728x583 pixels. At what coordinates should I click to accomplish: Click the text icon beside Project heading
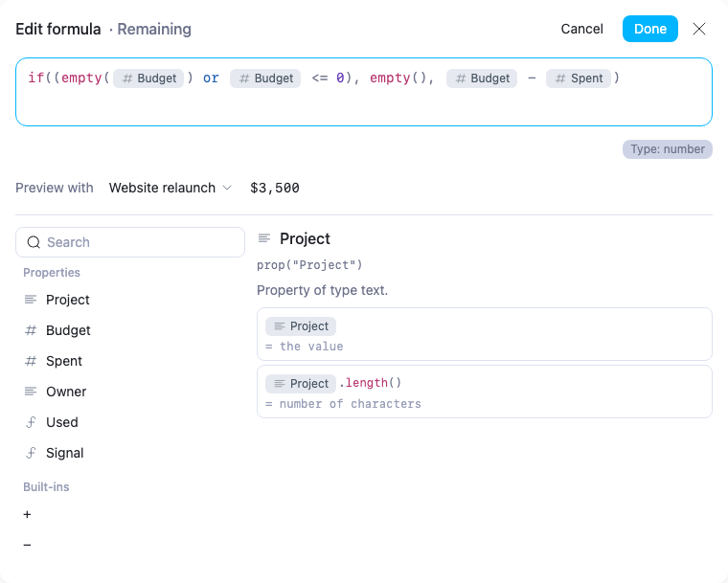pos(264,238)
